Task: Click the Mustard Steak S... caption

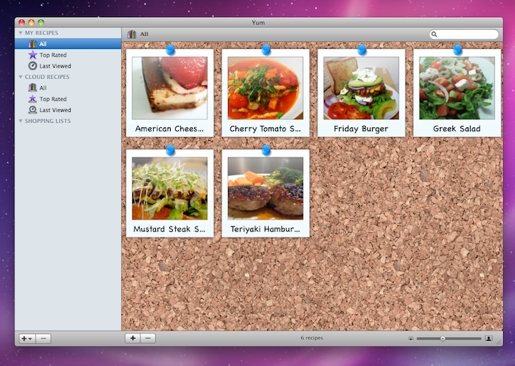Action: pos(169,229)
